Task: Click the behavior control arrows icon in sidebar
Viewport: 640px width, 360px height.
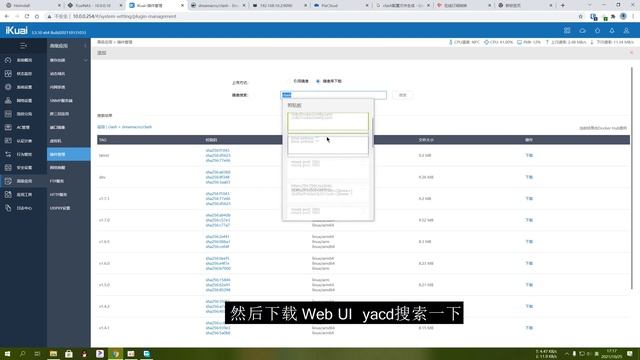Action: pyautogui.click(x=8, y=154)
